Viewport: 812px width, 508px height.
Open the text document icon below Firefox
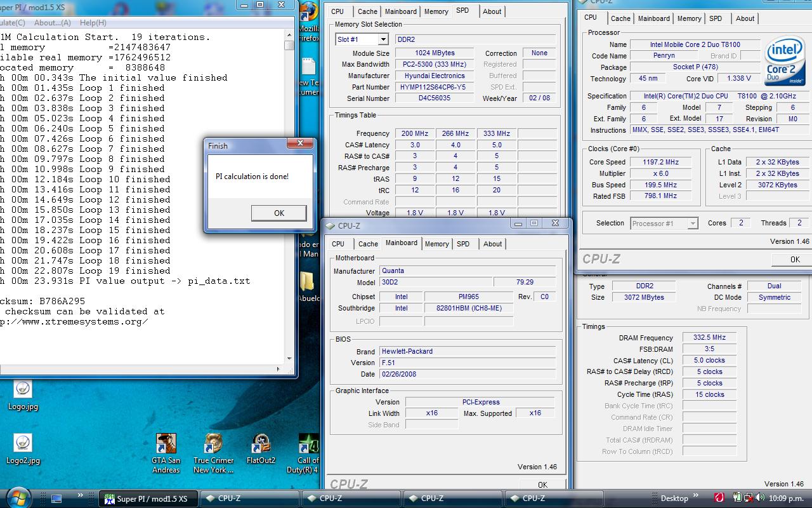click(308, 76)
